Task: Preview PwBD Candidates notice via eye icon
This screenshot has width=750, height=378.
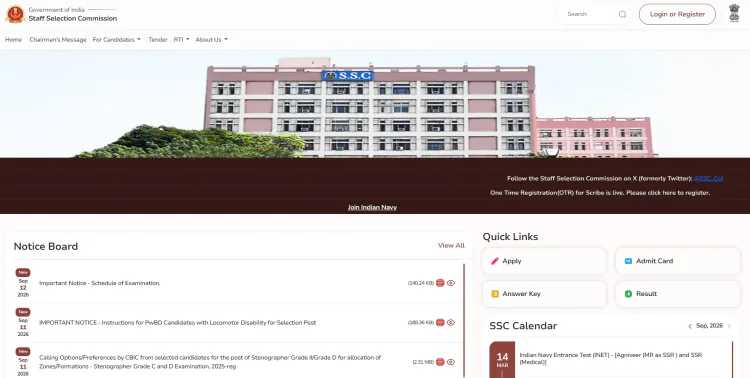Action: coord(451,322)
